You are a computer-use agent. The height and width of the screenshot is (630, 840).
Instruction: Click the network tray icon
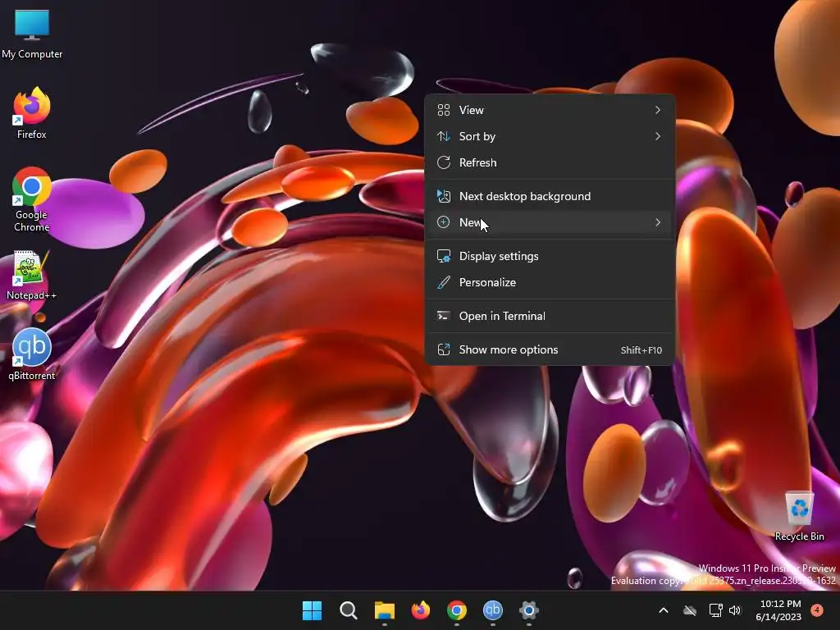715,610
